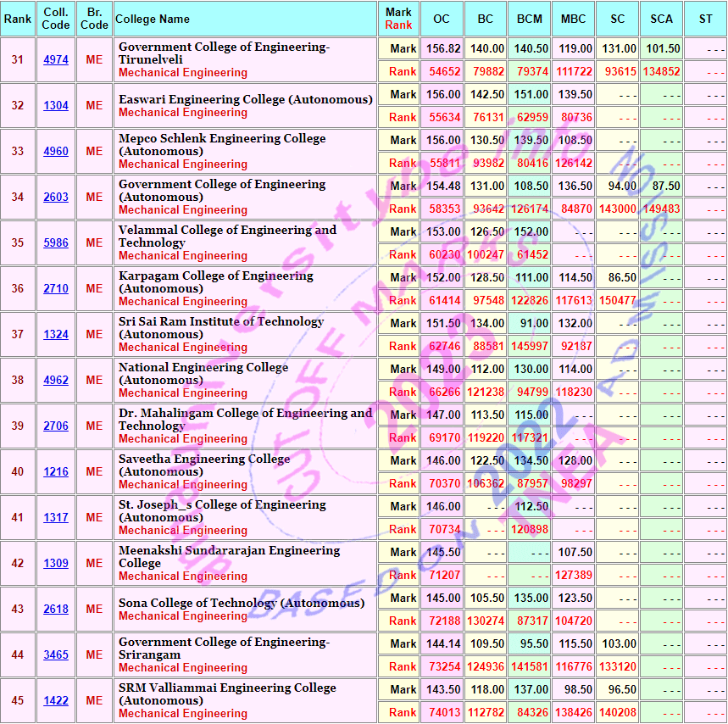Viewport: 728px width, 724px height.
Task: Open Velammal college code 5986
Action: coord(56,243)
